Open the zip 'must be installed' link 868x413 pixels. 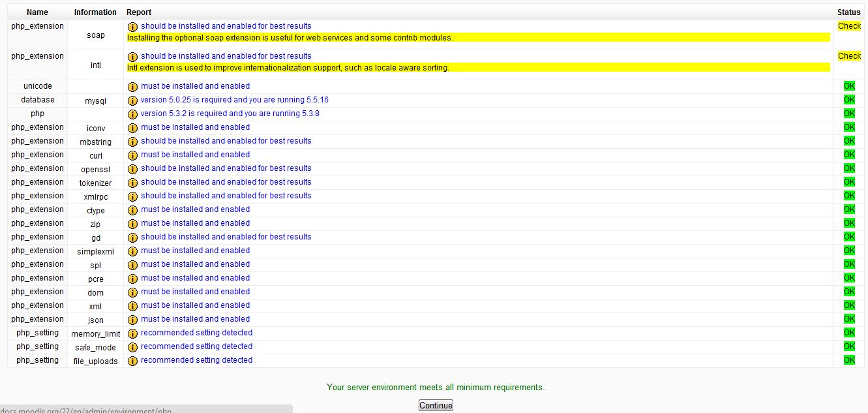pos(195,223)
